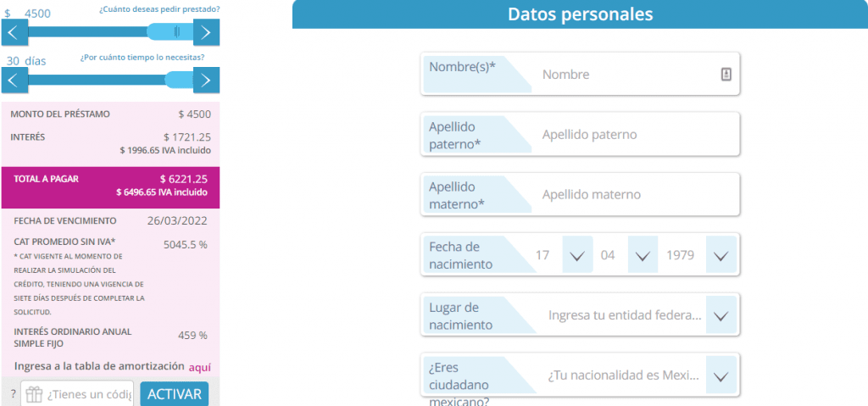The height and width of the screenshot is (406, 868).
Task: Increase loan amount with right arrow
Action: point(206,32)
